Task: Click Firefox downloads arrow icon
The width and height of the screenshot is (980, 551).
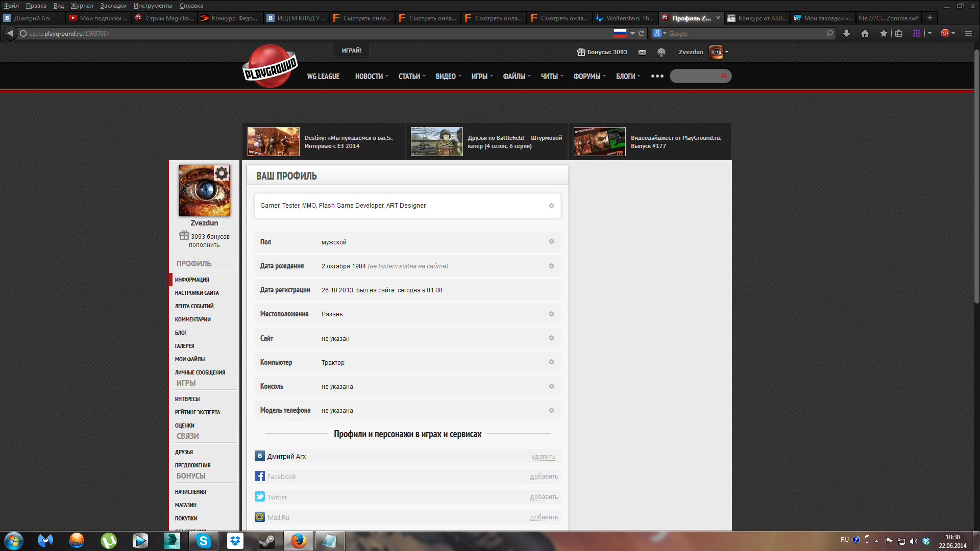Action: click(x=847, y=33)
